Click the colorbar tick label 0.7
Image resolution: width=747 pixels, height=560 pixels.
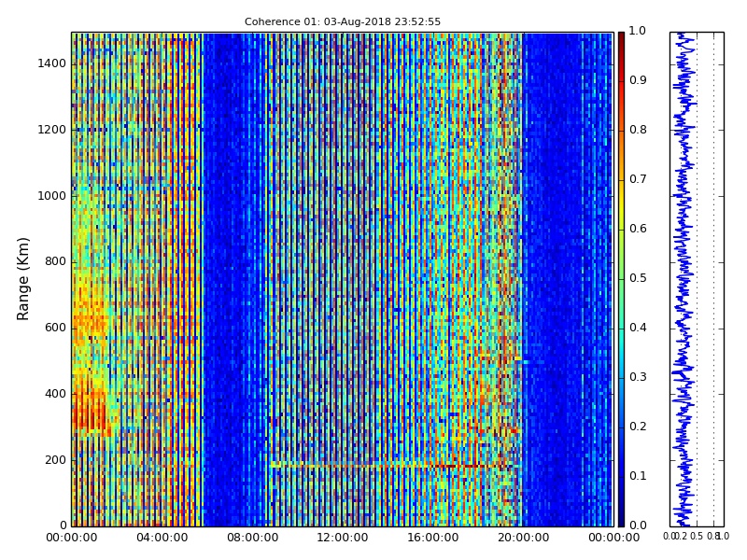click(x=638, y=179)
